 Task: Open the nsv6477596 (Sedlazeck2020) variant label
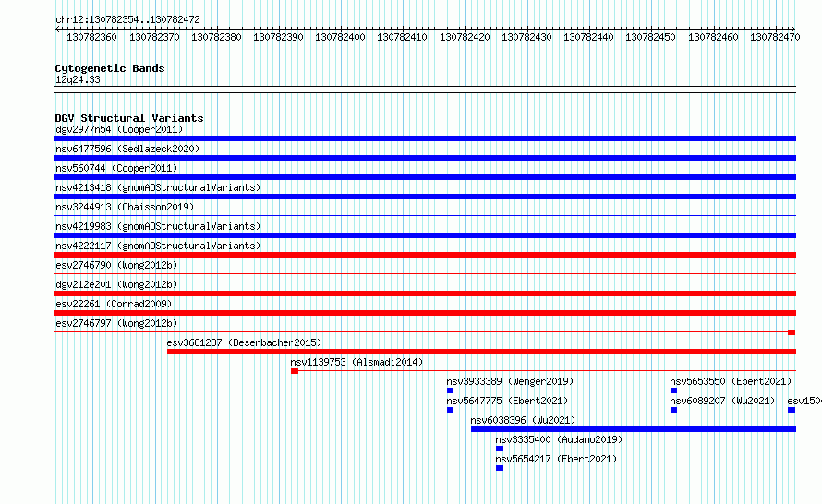[x=127, y=149]
